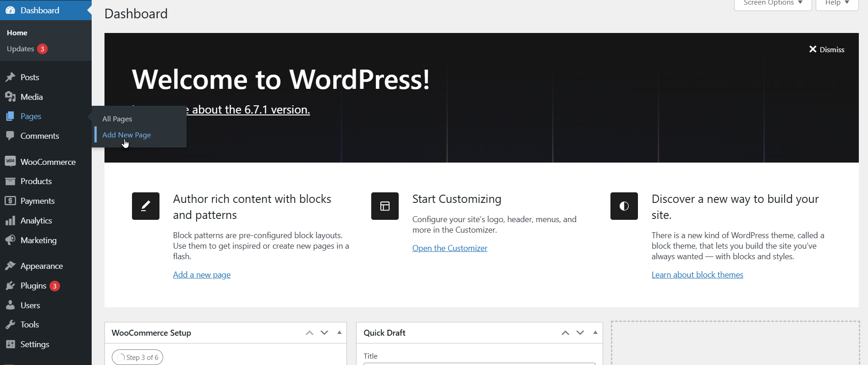The width and height of the screenshot is (868, 365).
Task: Select Add New Page in submenu
Action: [126, 135]
